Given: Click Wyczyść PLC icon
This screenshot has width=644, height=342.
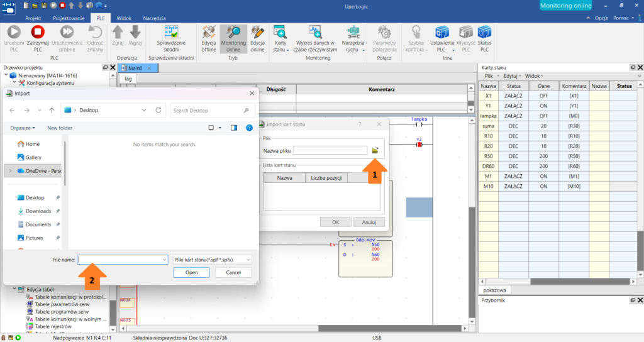Looking at the screenshot, I should coord(466,32).
